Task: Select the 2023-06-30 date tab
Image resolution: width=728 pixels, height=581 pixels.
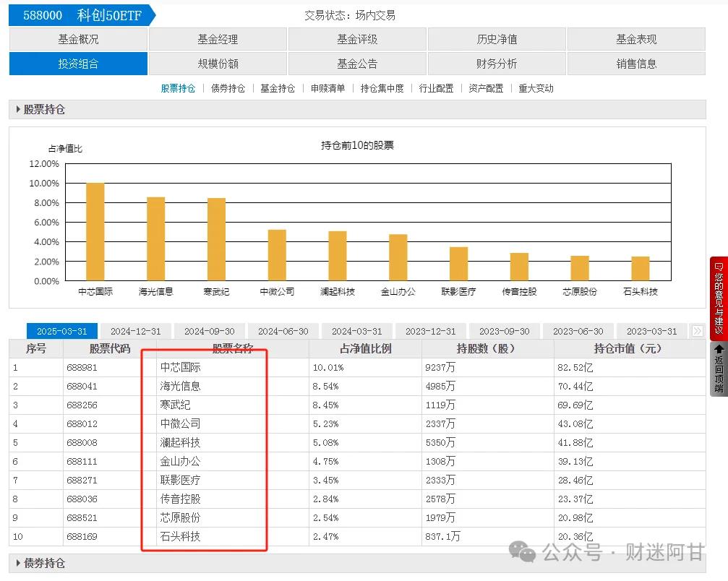Action: (578, 331)
